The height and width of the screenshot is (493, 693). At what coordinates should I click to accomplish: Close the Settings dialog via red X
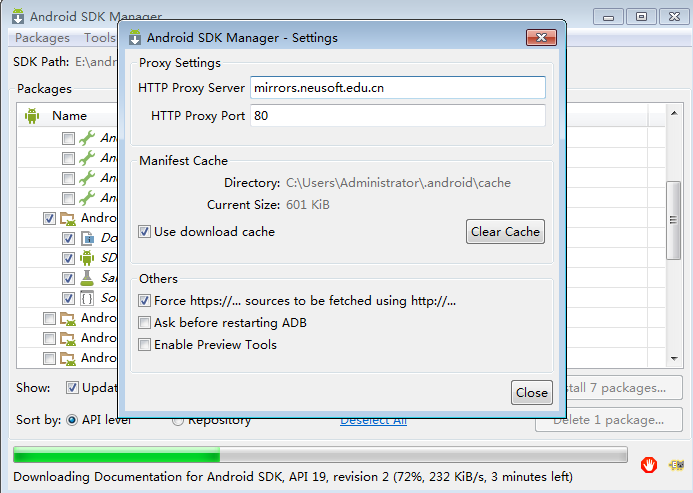[541, 38]
